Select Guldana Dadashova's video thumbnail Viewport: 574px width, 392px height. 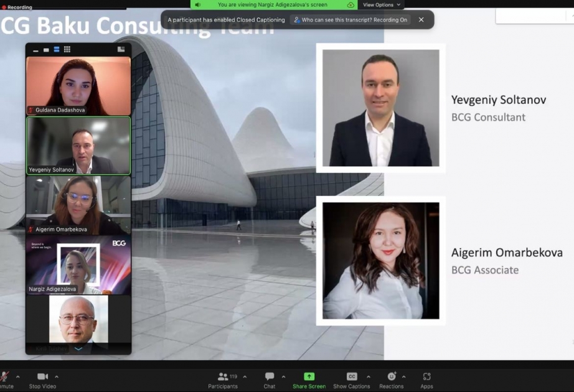(78, 86)
